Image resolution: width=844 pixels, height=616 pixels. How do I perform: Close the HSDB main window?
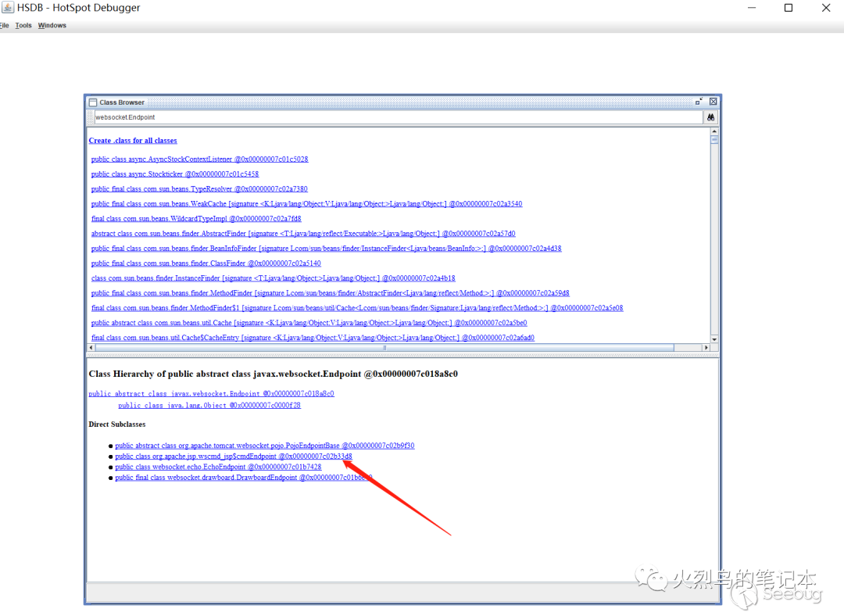(x=826, y=8)
